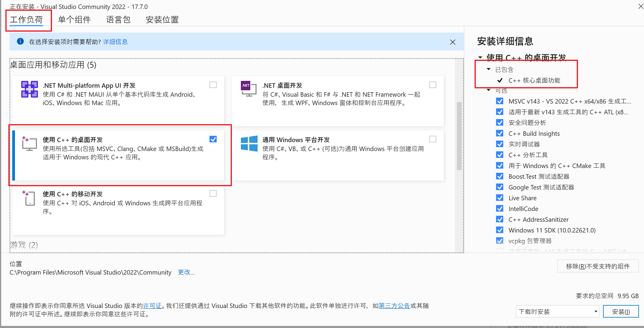The image size is (644, 328).
Task: Switch to the 安装位置 tab
Action: 162,20
